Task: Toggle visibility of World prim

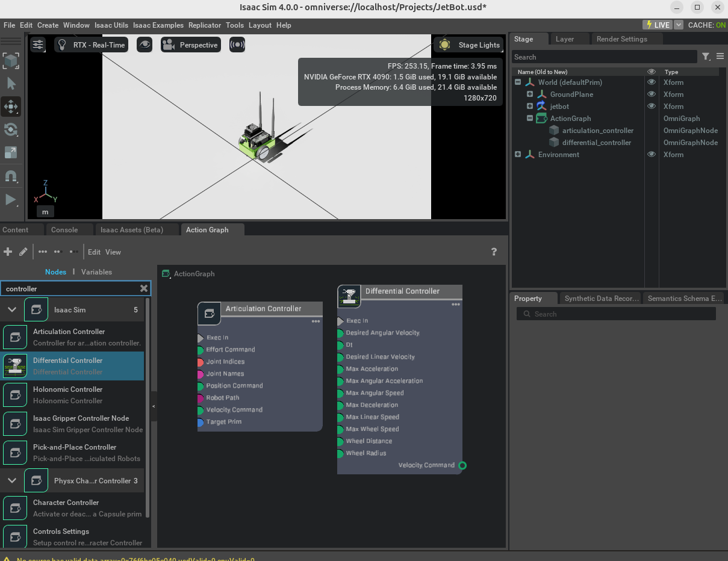Action: point(651,82)
